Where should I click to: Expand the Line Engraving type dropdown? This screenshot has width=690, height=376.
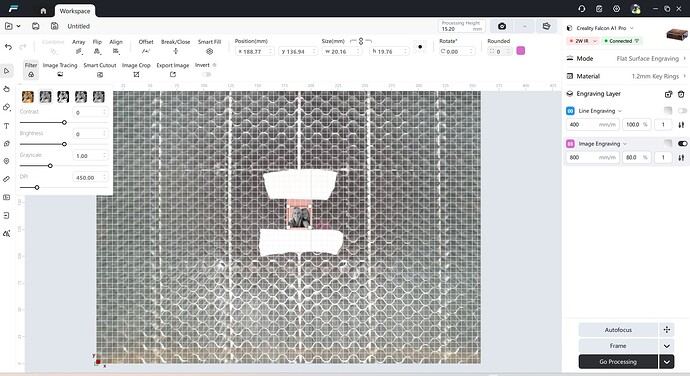(620, 111)
